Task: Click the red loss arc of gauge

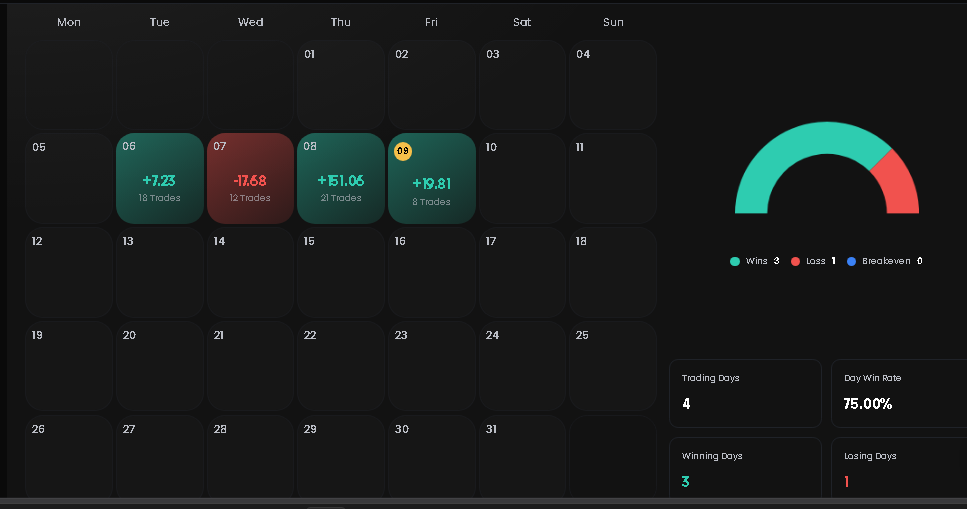Action: [x=901, y=185]
